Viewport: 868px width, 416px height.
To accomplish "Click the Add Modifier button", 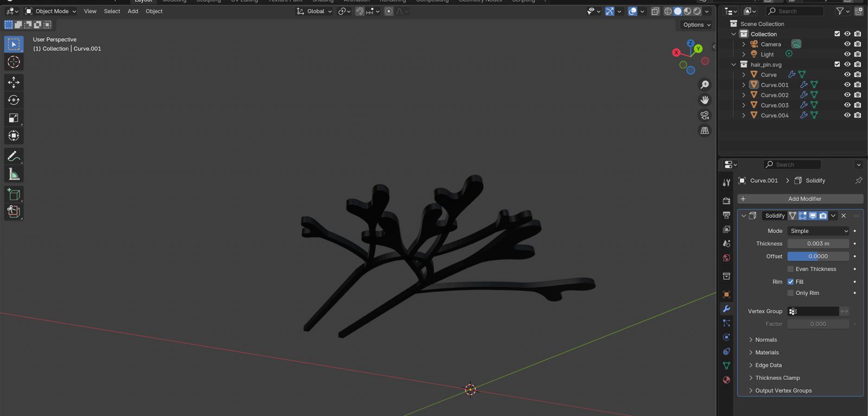I will [x=805, y=199].
